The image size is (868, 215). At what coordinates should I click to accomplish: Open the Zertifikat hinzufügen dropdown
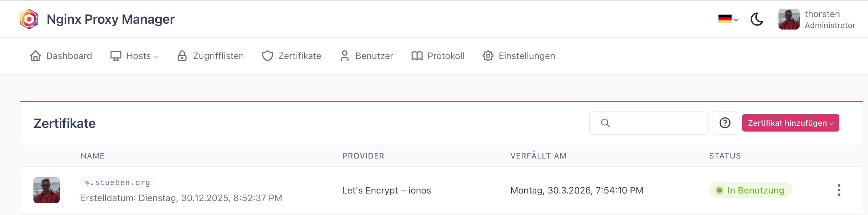click(x=790, y=123)
